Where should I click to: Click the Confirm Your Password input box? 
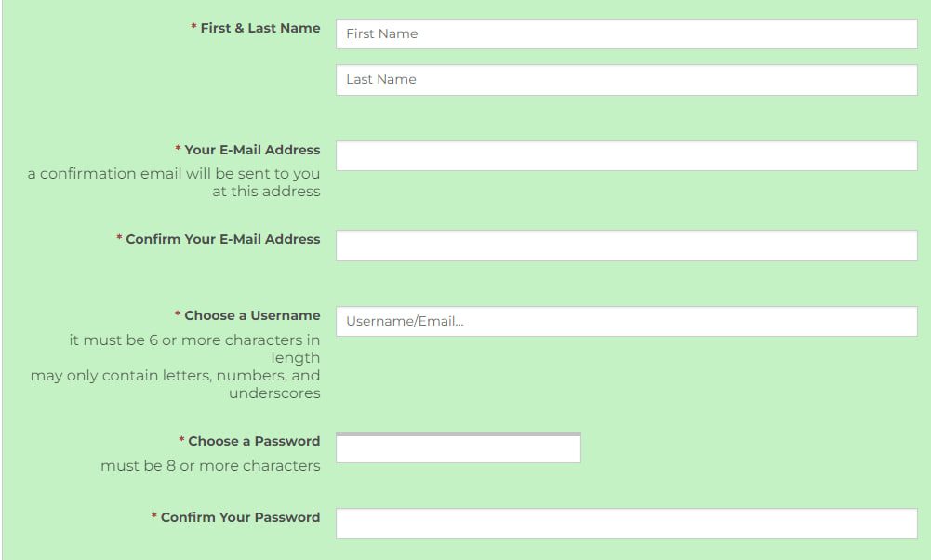pyautogui.click(x=626, y=523)
